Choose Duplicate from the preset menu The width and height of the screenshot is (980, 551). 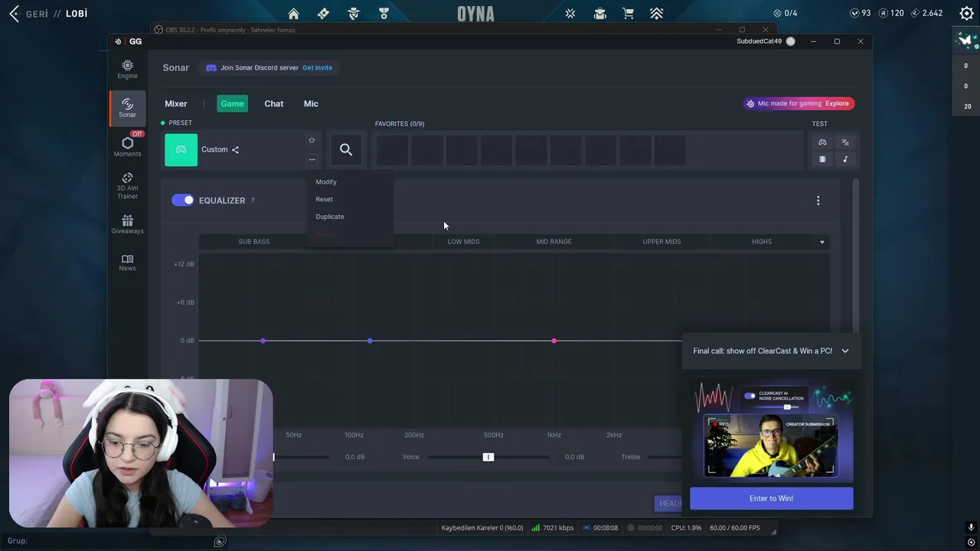(330, 217)
